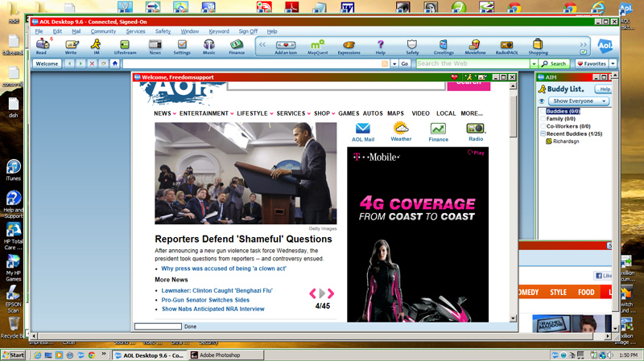The width and height of the screenshot is (644, 361).
Task: Click the Go button
Action: 405,64
